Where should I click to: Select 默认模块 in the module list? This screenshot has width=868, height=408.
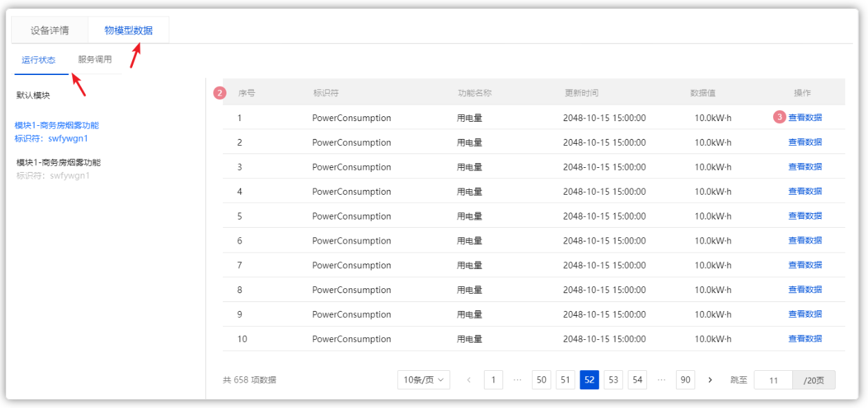[33, 96]
